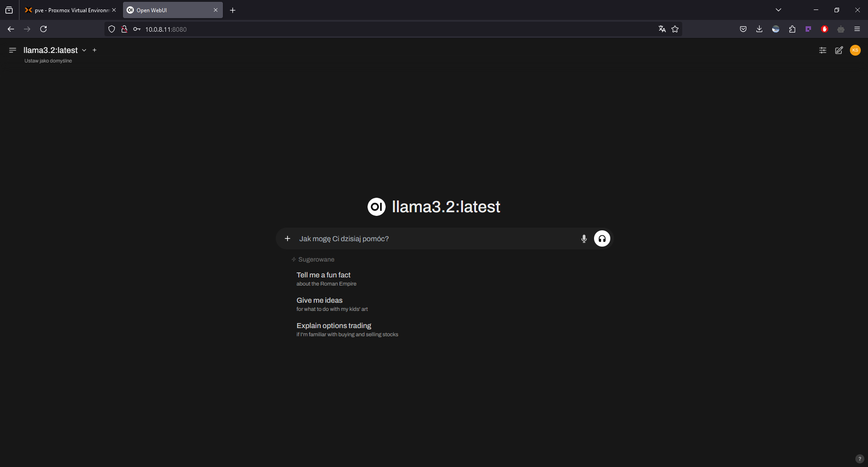The width and height of the screenshot is (868, 467).
Task: Click the address bar URL 10.0.8.11:8080
Action: 166,29
